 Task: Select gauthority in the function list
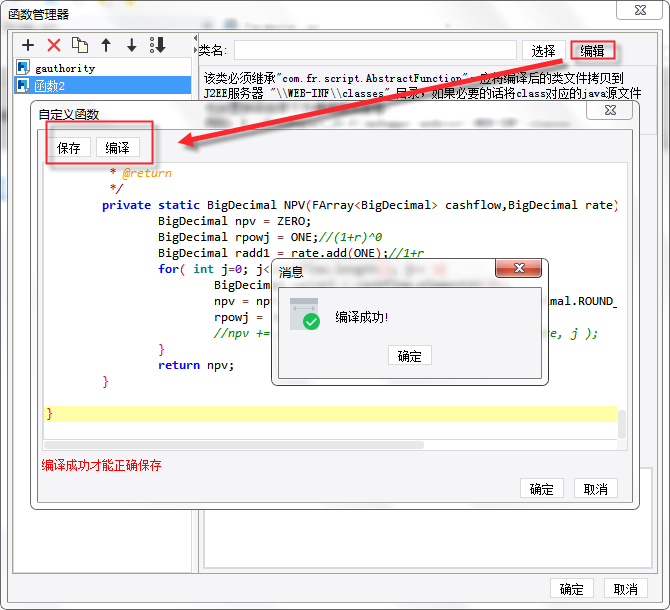pos(103,68)
